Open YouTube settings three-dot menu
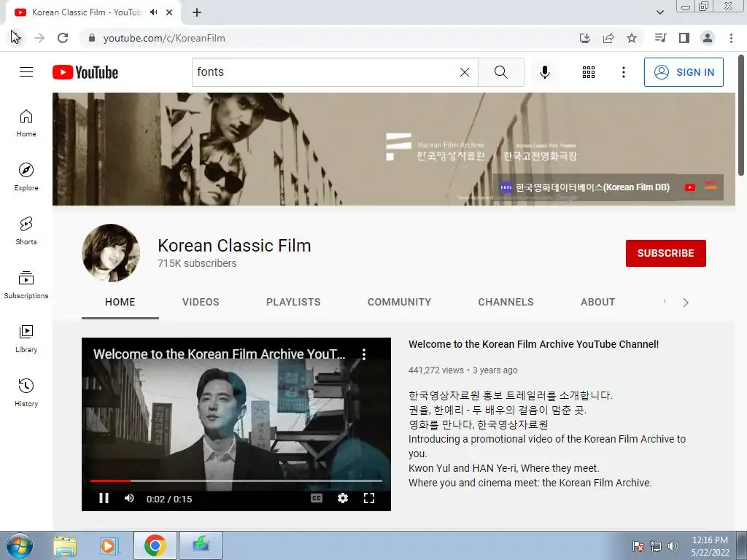This screenshot has height=560, width=747. tap(623, 72)
